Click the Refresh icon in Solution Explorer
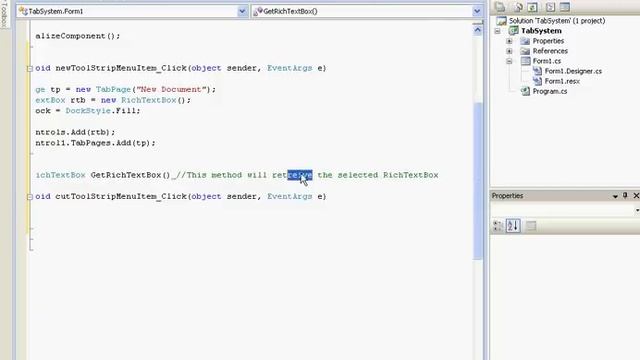Viewport: 640px width, 360px height. 533,7
